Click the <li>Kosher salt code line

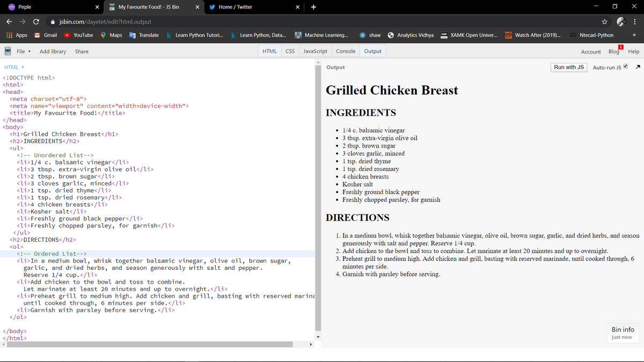tap(52, 211)
